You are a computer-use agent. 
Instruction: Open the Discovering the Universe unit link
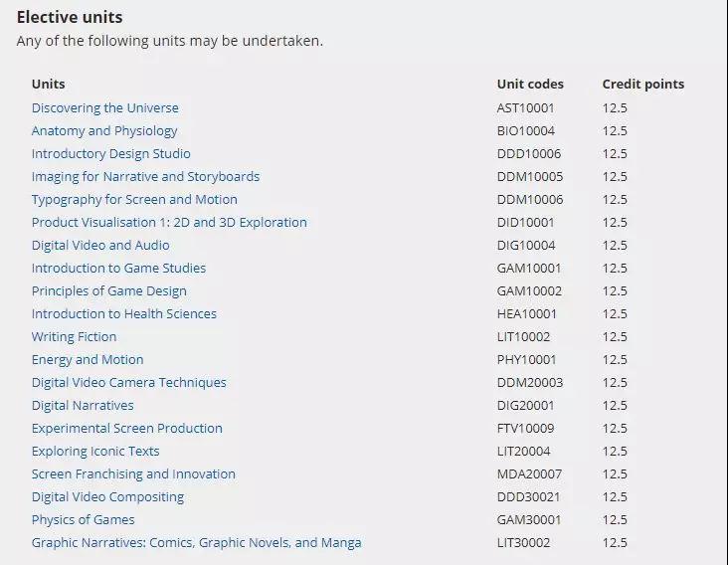(104, 108)
